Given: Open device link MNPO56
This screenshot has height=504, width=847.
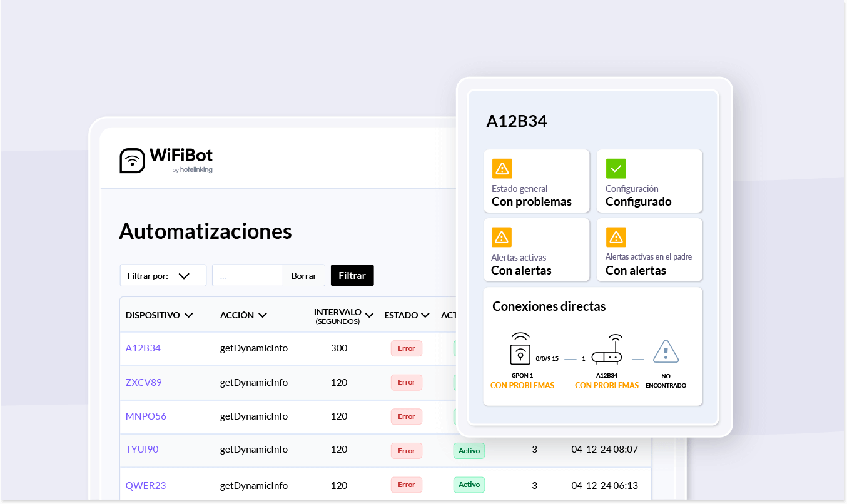Looking at the screenshot, I should coord(146,416).
